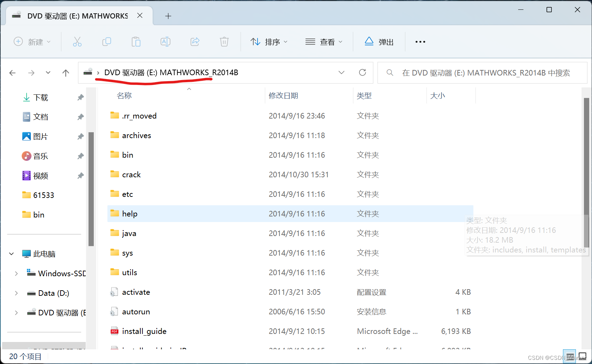Unpin 视频 via its pin icon
The height and width of the screenshot is (364, 592).
coord(80,176)
